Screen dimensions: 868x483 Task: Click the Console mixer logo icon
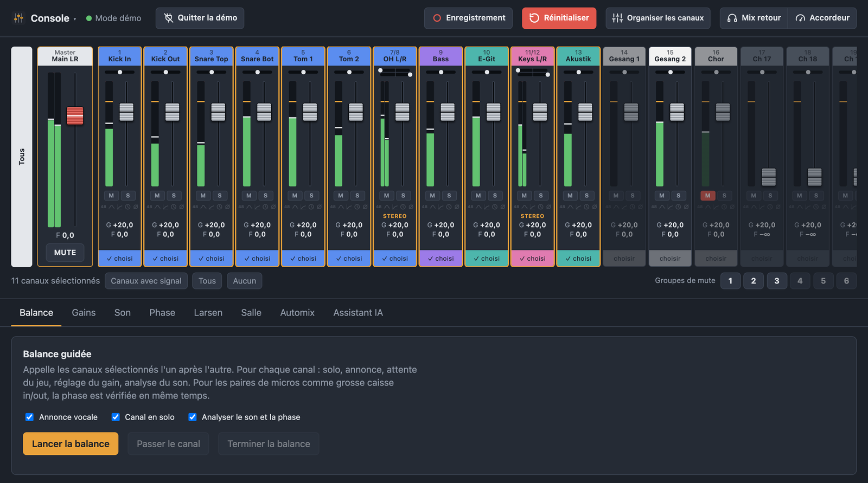pos(18,18)
